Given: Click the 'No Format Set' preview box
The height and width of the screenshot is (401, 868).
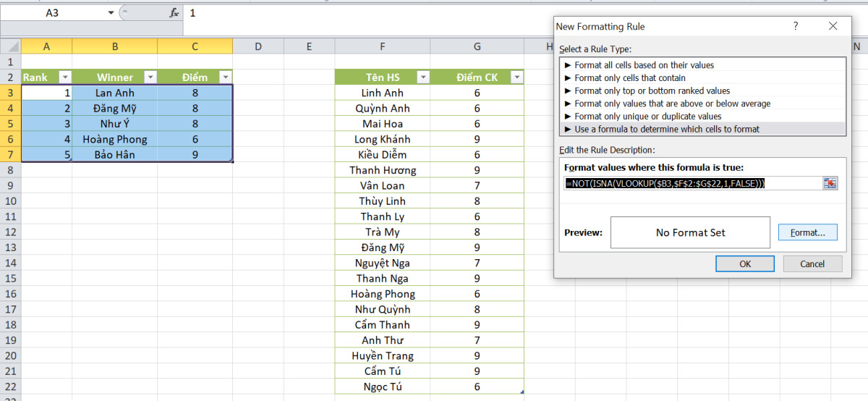Looking at the screenshot, I should (690, 232).
